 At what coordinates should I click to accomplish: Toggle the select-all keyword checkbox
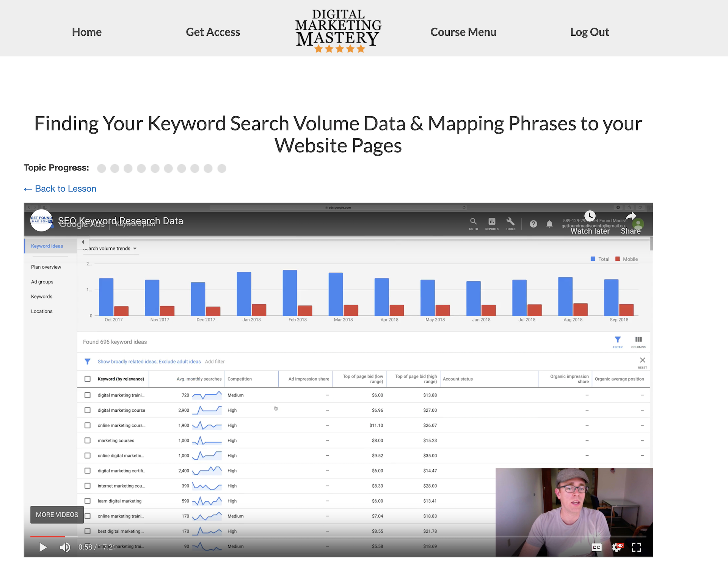[x=88, y=379]
